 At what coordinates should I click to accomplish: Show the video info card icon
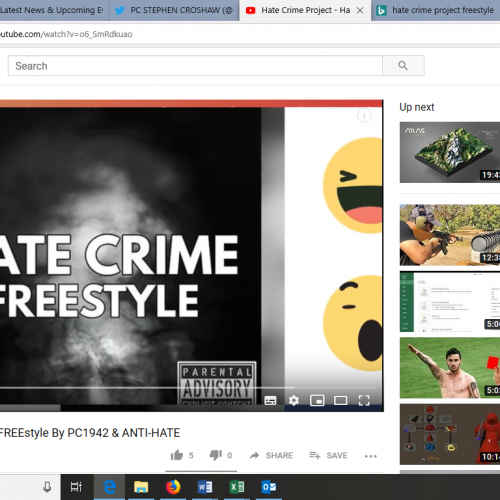point(364,116)
